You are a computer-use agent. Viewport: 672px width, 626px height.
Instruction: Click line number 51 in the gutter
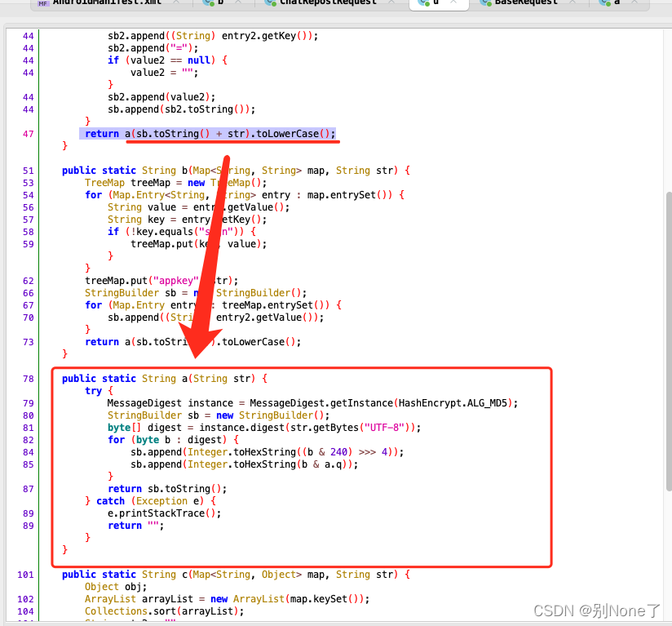29,171
